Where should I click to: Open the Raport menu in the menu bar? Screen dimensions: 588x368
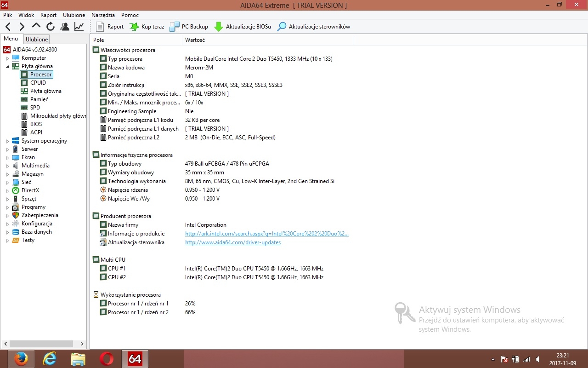tap(49, 15)
